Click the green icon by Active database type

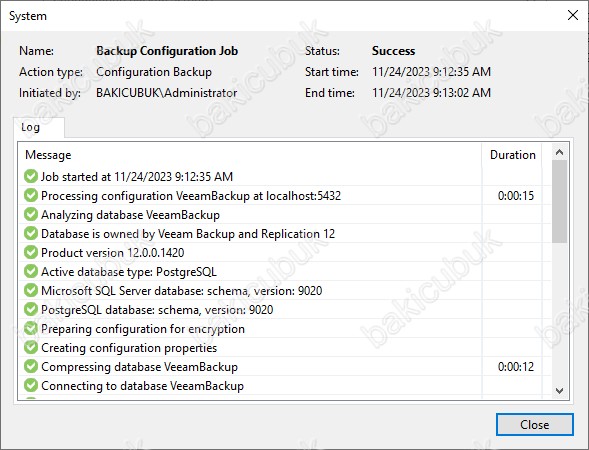[31, 271]
